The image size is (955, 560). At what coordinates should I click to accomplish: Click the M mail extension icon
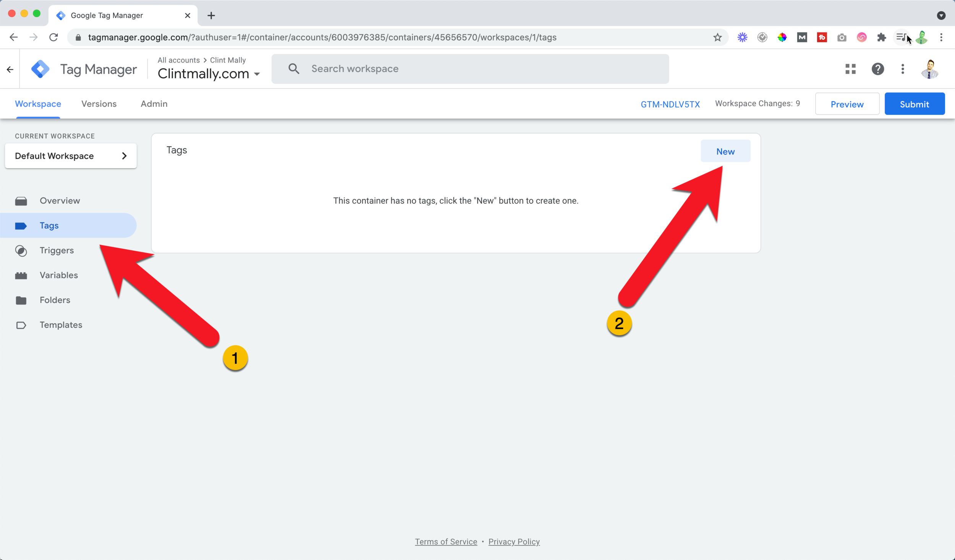click(x=802, y=37)
